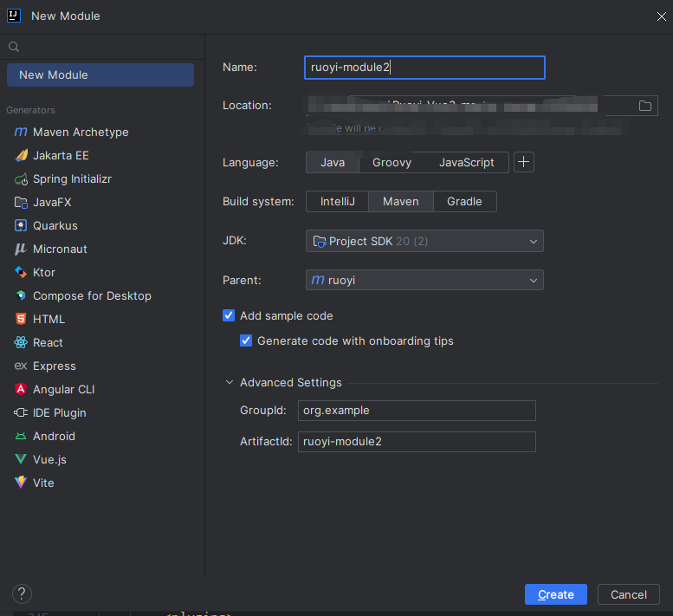Screen dimensions: 673x616
Task: Uncheck Add sample code
Action: click(x=229, y=315)
